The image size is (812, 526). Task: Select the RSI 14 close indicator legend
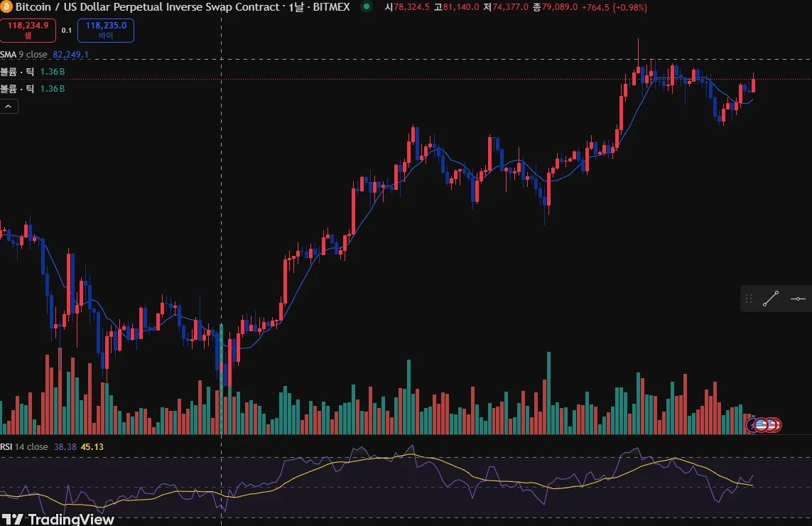(x=24, y=446)
